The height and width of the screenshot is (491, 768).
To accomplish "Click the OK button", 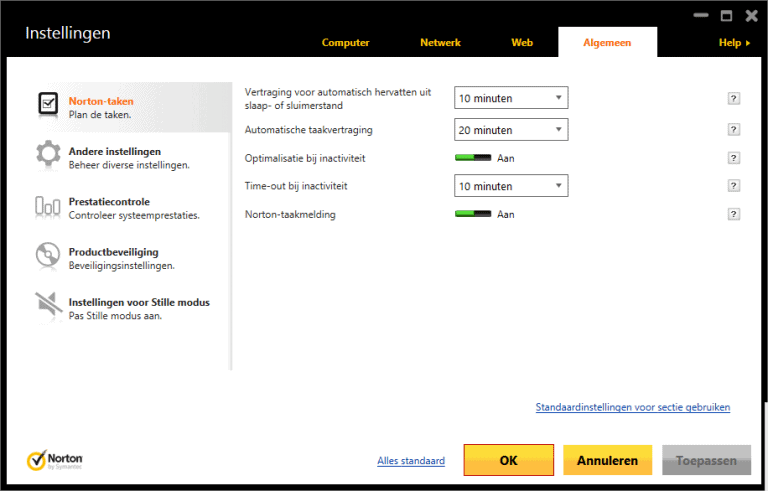I will [x=508, y=460].
